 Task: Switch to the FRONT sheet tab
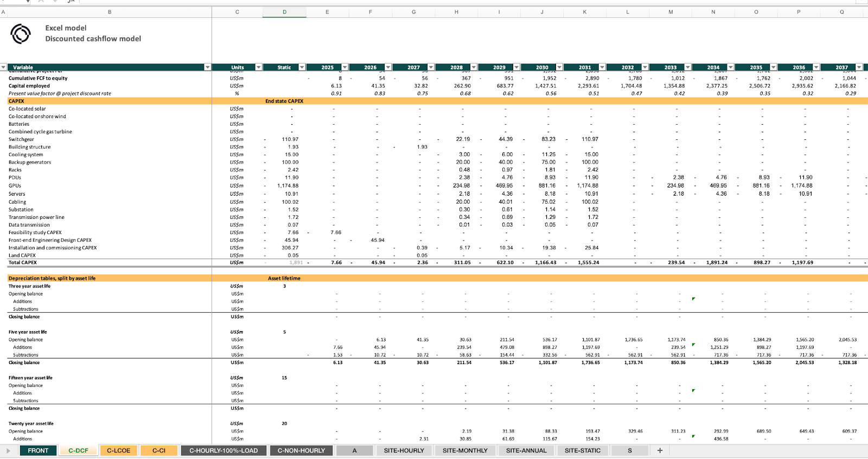click(38, 450)
